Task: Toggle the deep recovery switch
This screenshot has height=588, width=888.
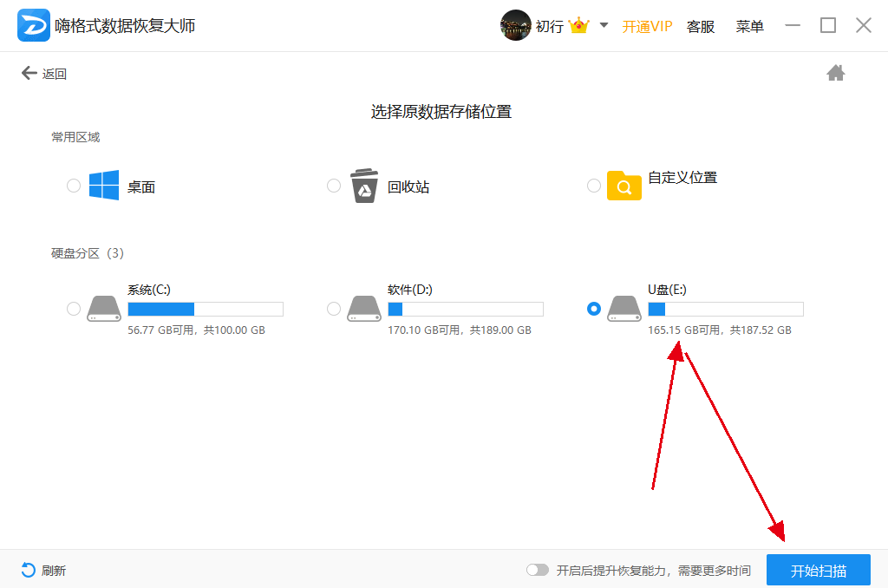Action: point(538,570)
